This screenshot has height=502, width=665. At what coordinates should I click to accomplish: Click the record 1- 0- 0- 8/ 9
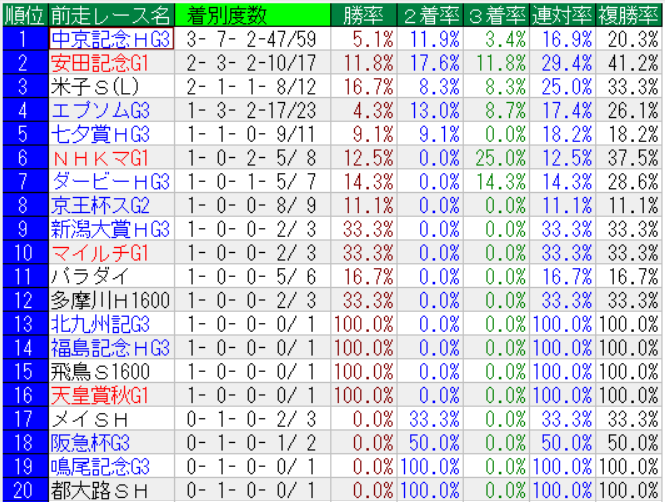251,206
